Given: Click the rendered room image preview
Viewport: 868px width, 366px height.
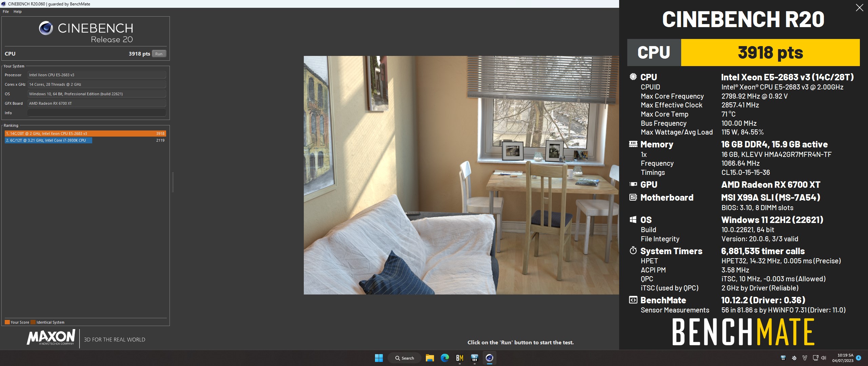Looking at the screenshot, I should pos(461,175).
